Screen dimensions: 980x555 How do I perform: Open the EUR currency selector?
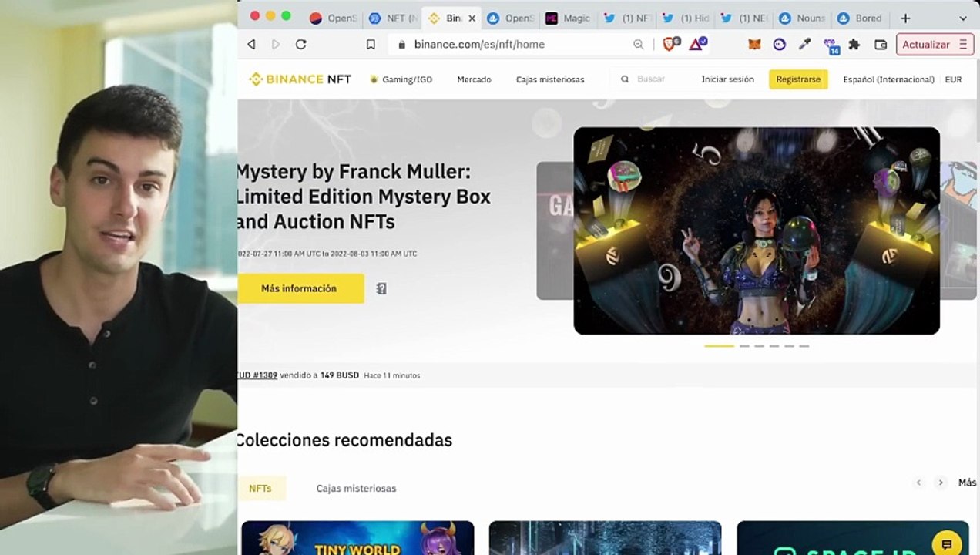coord(953,79)
